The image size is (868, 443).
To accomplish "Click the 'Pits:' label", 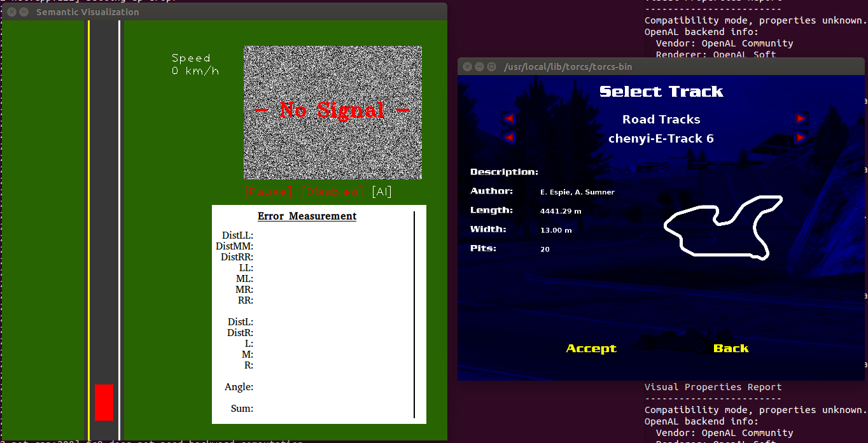I will [483, 248].
